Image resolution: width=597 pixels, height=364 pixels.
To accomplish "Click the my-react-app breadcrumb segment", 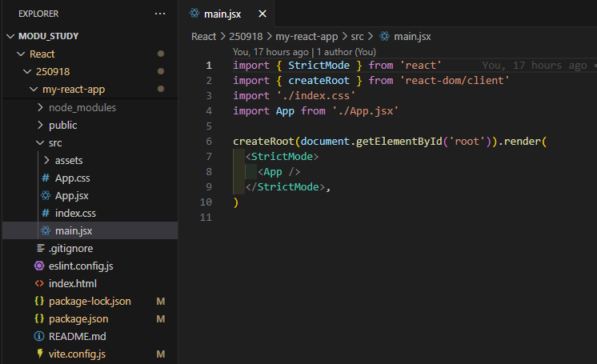I will (307, 37).
